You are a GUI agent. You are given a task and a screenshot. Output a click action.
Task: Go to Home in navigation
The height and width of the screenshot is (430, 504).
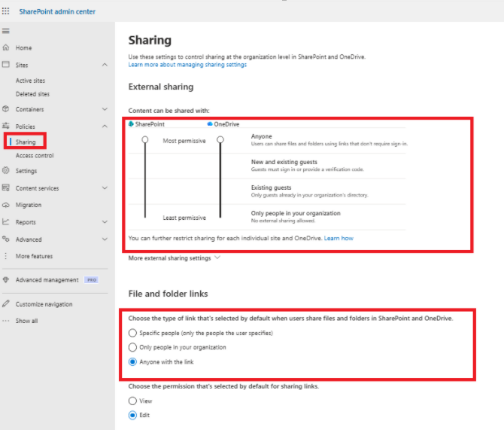coord(23,47)
